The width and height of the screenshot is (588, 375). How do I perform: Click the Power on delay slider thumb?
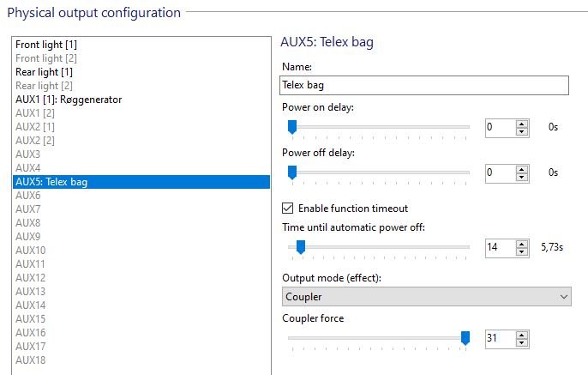(x=292, y=127)
